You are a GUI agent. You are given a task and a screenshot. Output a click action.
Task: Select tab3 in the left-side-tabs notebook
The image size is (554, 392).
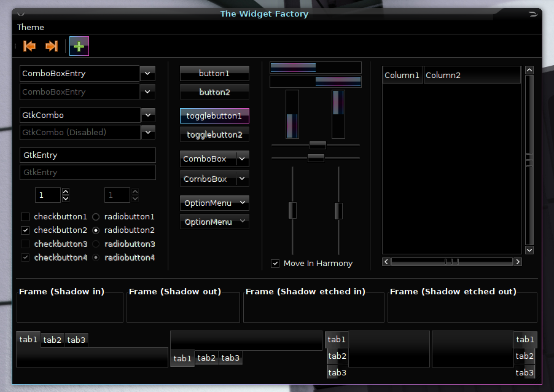337,372
